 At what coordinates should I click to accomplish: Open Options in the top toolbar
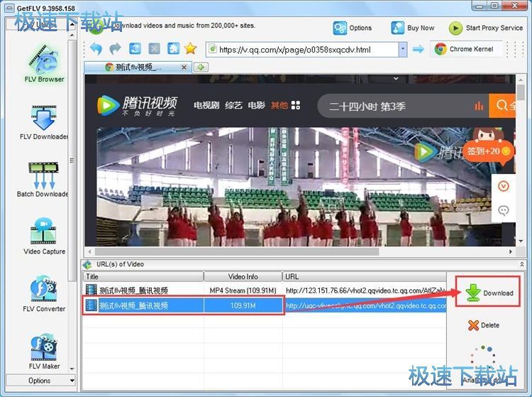[352, 28]
